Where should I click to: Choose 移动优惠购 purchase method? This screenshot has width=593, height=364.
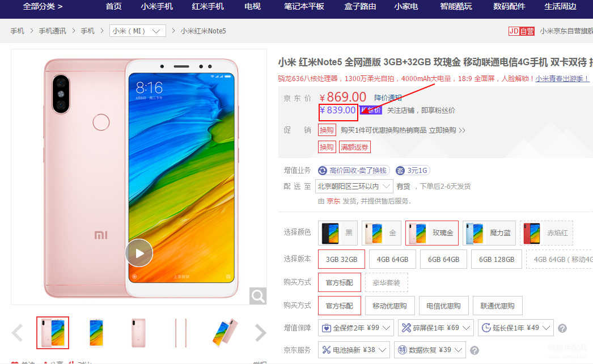tap(389, 306)
